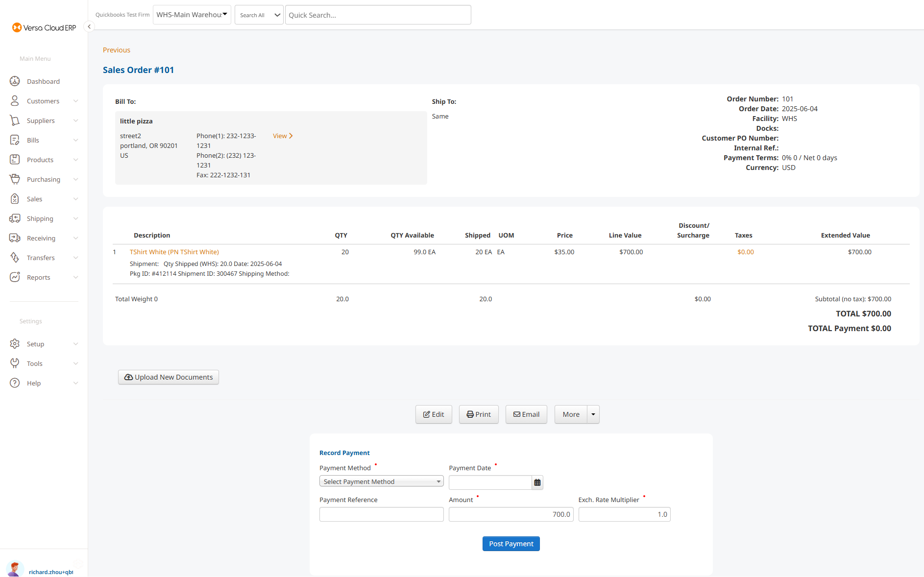Click the Shipping truck icon
Screen dimensions: 924x577
(15, 218)
